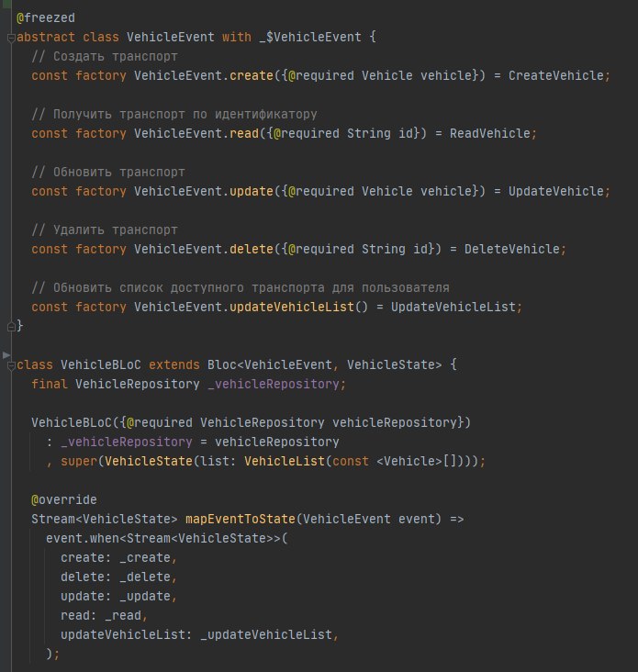
Task: Click the _$VehicleEvent mixin name
Action: (310, 38)
